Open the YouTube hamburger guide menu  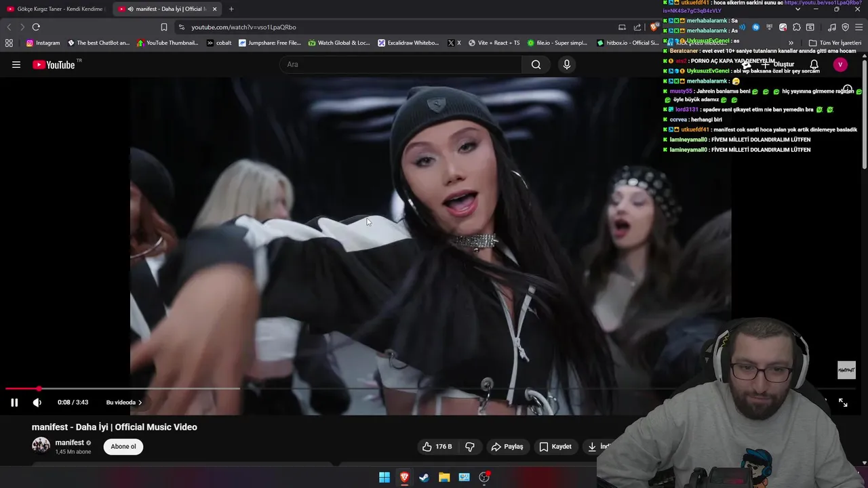(x=16, y=64)
